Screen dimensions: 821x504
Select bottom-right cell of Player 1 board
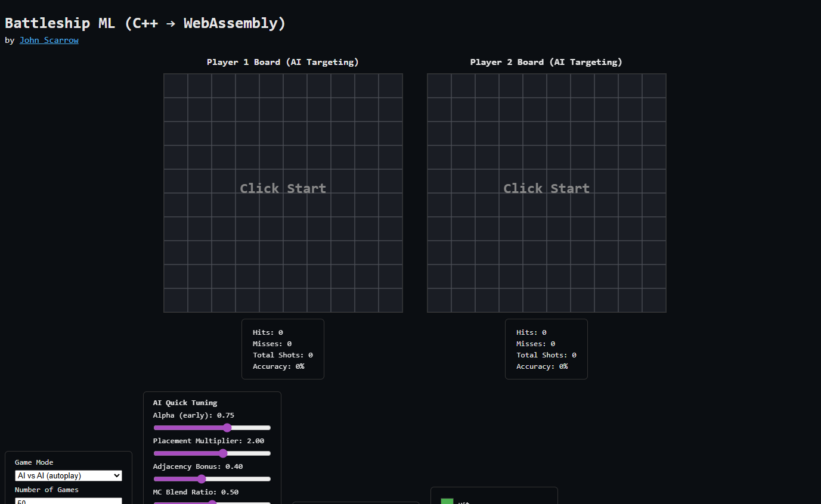coord(391,300)
